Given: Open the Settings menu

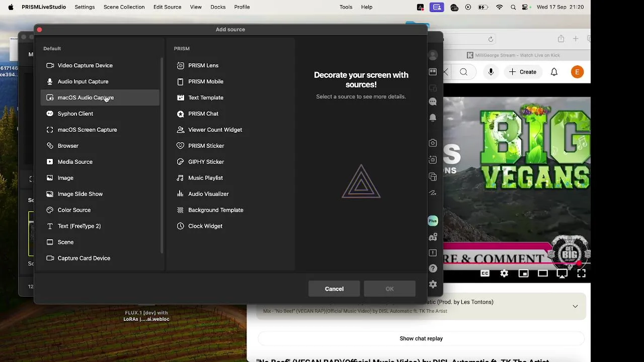Looking at the screenshot, I should point(85,7).
